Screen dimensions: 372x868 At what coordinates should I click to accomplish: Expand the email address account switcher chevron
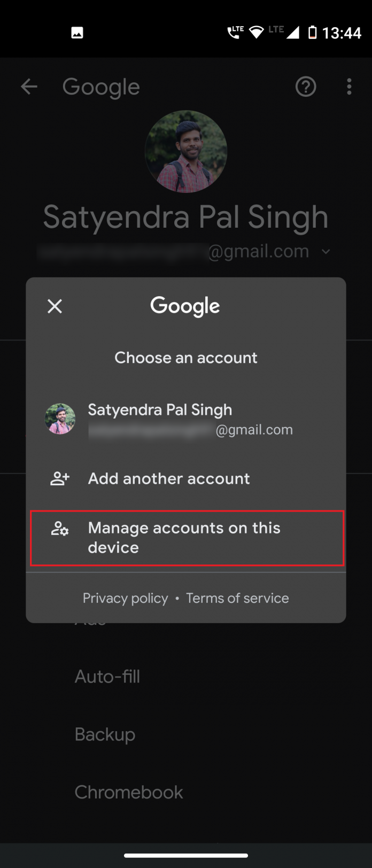pyautogui.click(x=327, y=251)
